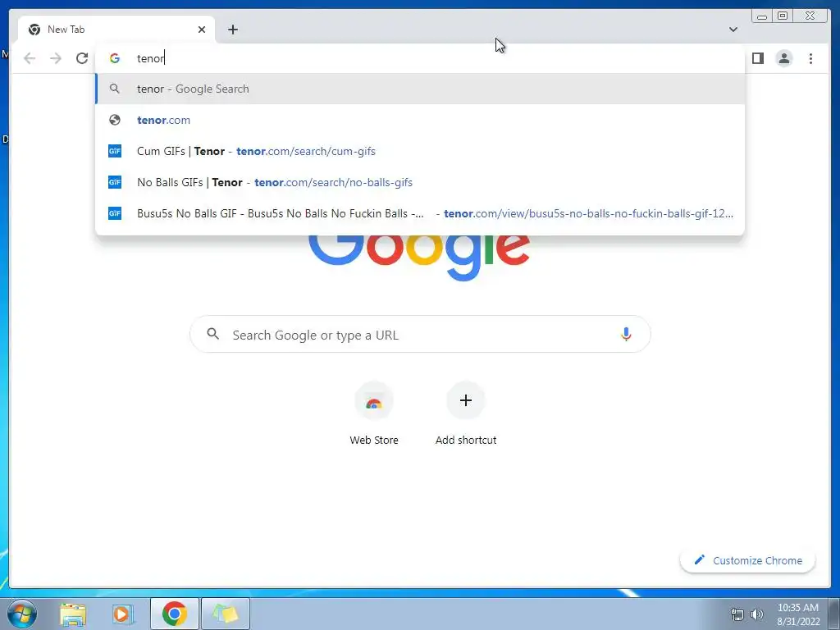The width and height of the screenshot is (840, 630).
Task: Click the magnifier icon beside 'tenor - Google Search'
Action: pyautogui.click(x=115, y=89)
